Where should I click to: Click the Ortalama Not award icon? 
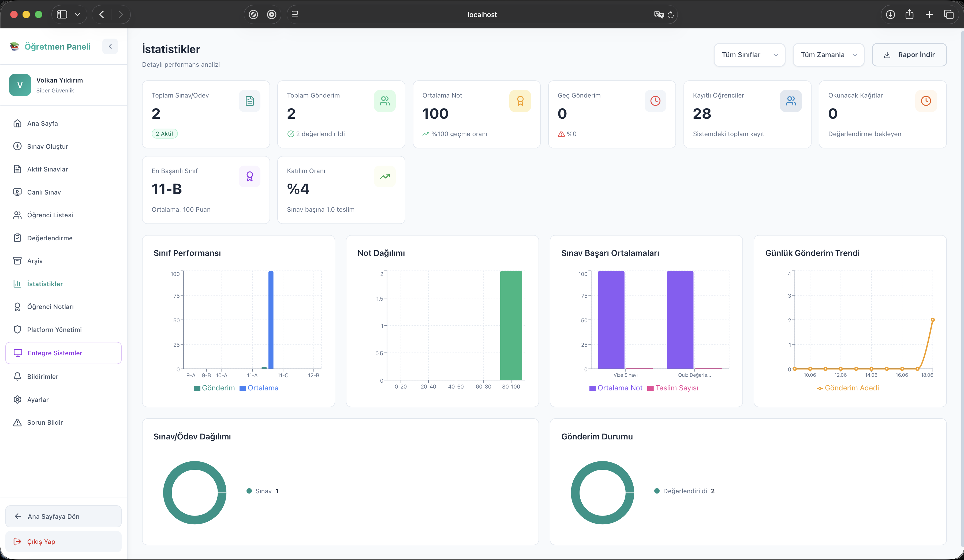pyautogui.click(x=520, y=101)
